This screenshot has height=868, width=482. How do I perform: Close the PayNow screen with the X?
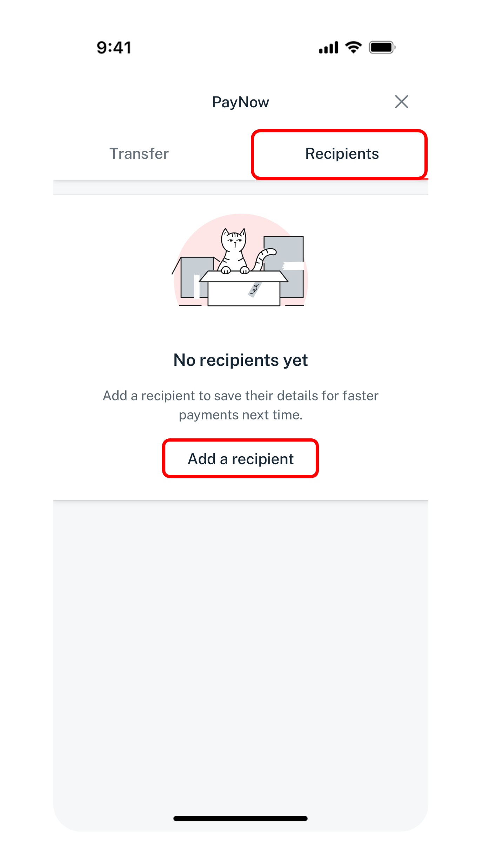pos(401,102)
